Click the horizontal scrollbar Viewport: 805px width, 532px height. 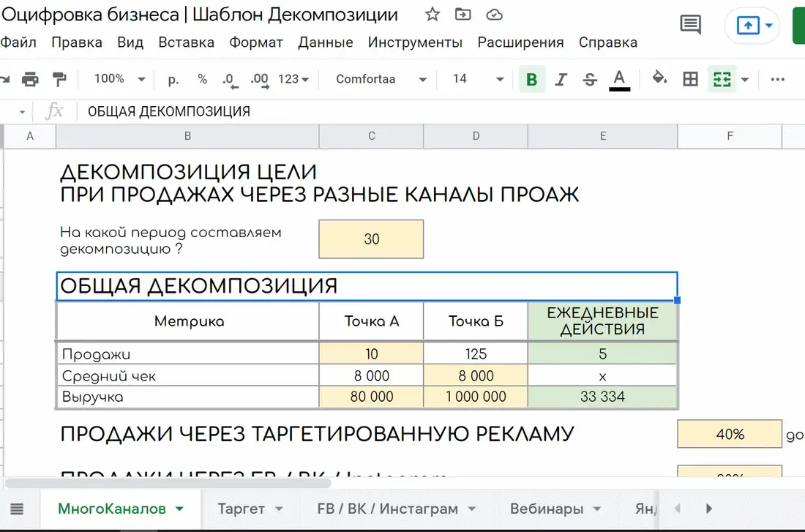pos(168,483)
